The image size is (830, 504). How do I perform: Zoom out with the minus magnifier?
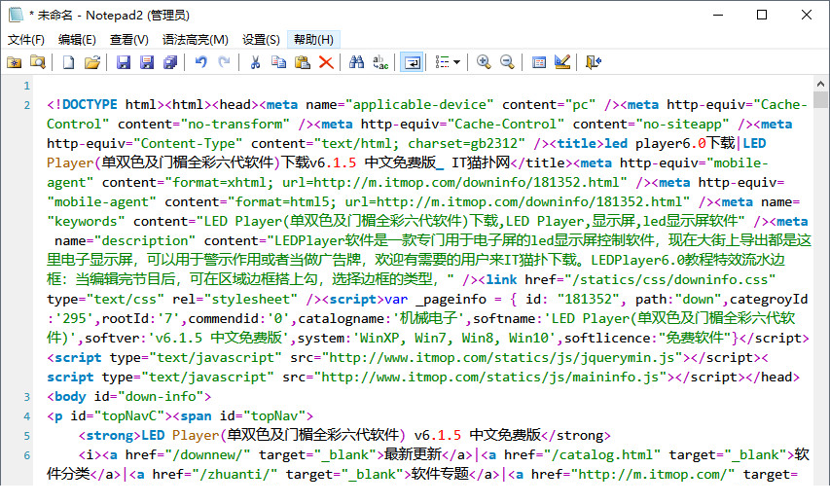tap(507, 62)
